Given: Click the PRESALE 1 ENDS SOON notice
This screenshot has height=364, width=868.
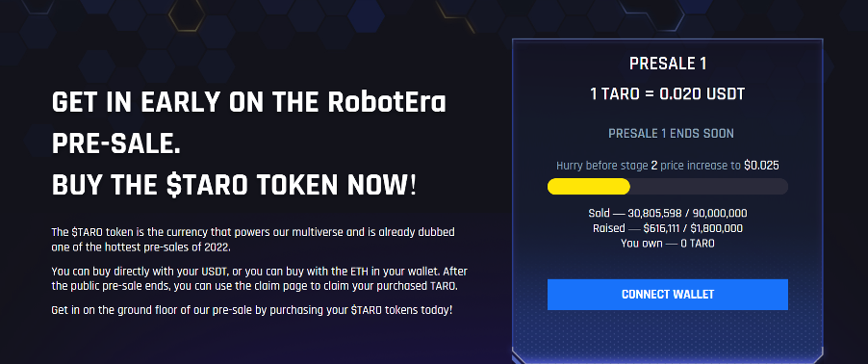Looking at the screenshot, I should point(671,134).
